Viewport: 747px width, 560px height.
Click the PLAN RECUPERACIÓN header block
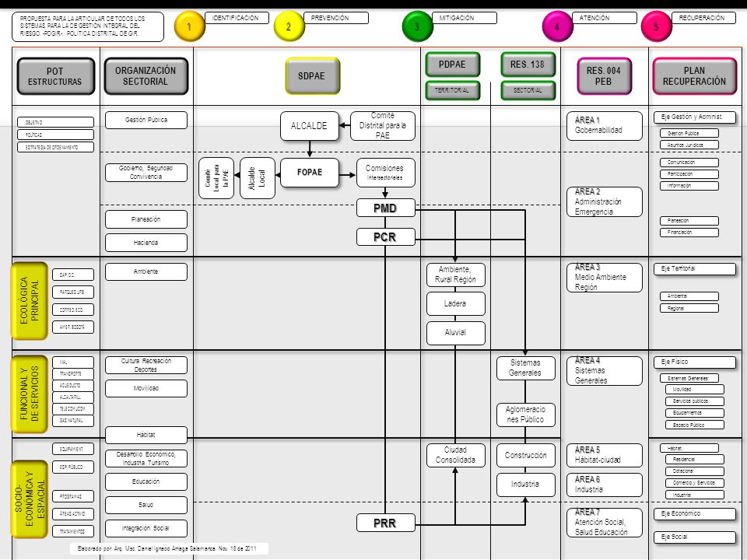click(695, 76)
